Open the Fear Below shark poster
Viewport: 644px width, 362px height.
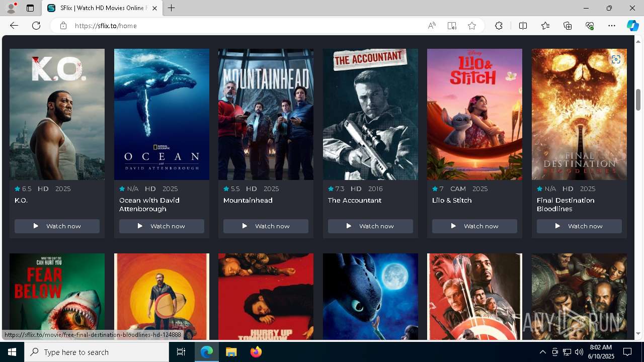coord(57,297)
